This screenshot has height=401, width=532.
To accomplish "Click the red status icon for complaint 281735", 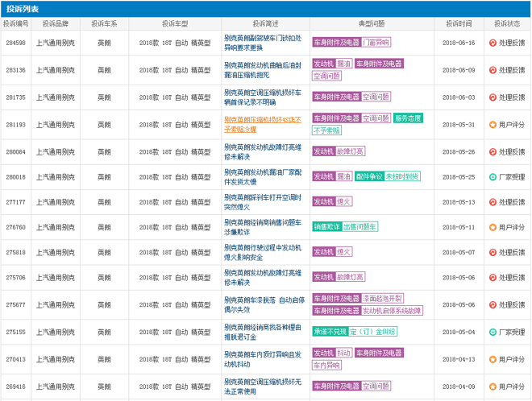I will 493,97.
